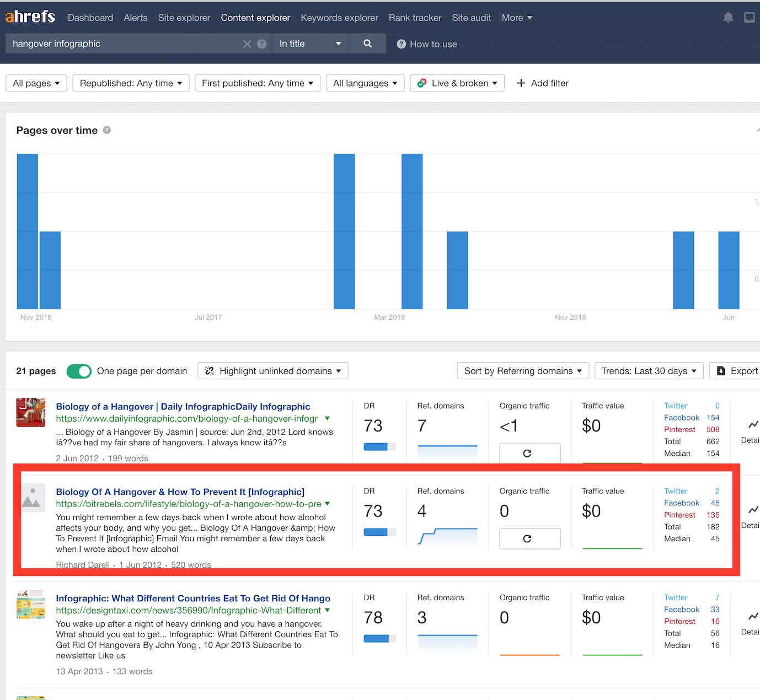Open First published: Any time dropdown
This screenshot has height=700, width=760.
pyautogui.click(x=258, y=83)
